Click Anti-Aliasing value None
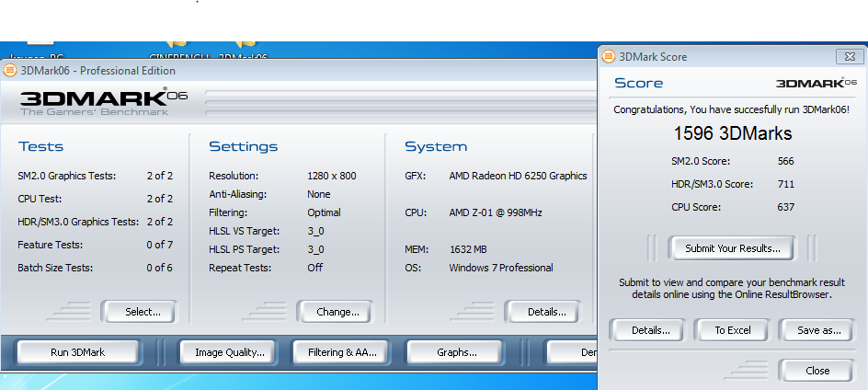This screenshot has width=868, height=390. pyautogui.click(x=318, y=194)
